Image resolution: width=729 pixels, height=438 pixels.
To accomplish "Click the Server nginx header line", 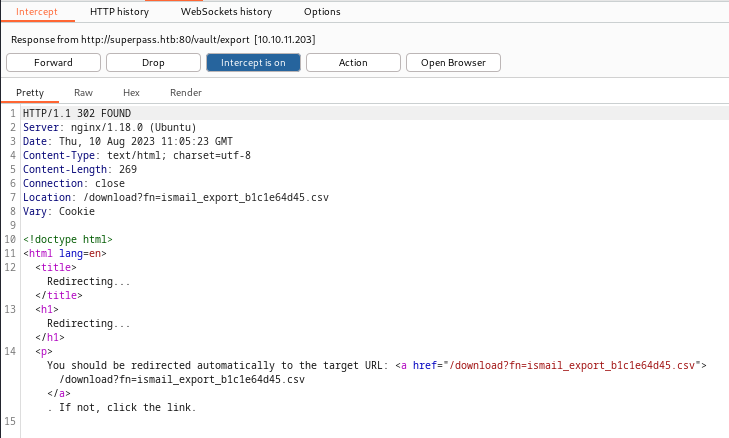I will tap(116, 128).
